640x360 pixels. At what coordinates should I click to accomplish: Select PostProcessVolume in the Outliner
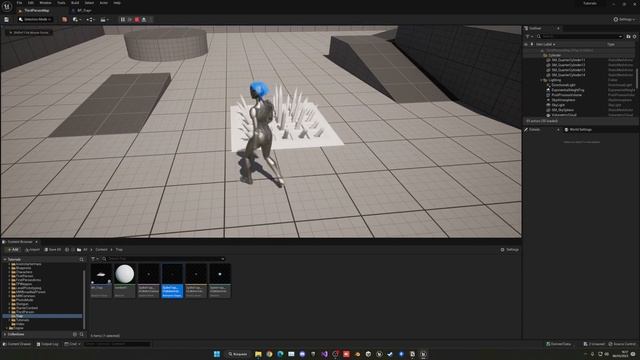coord(567,95)
